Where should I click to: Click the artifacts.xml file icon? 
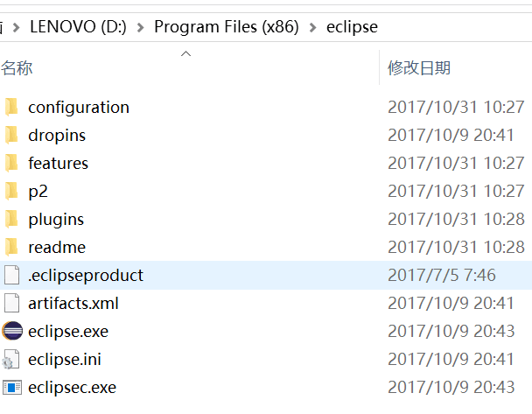point(12,303)
